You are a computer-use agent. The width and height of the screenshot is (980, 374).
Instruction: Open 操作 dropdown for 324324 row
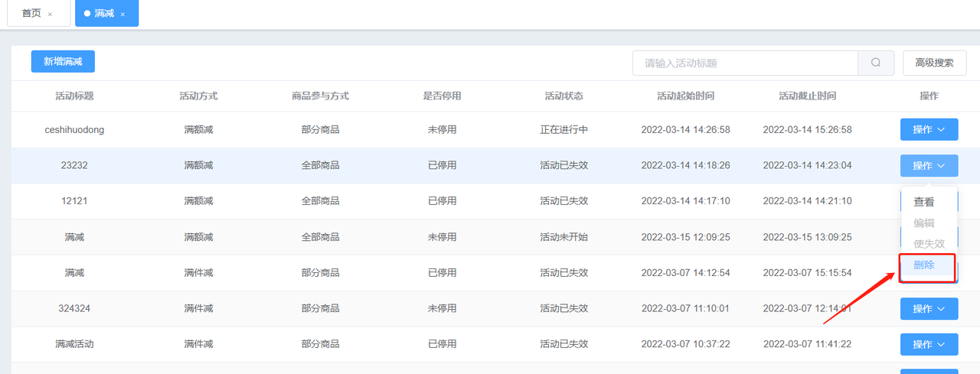929,309
